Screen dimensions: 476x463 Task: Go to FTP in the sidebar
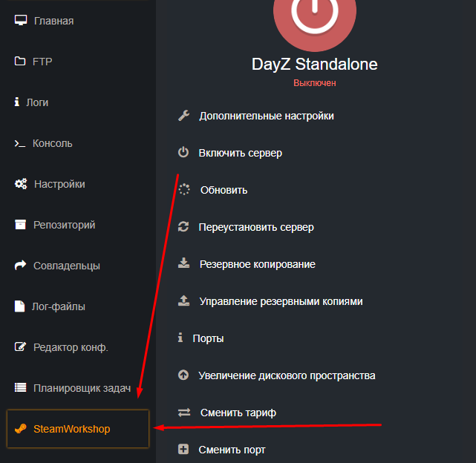[x=42, y=62]
